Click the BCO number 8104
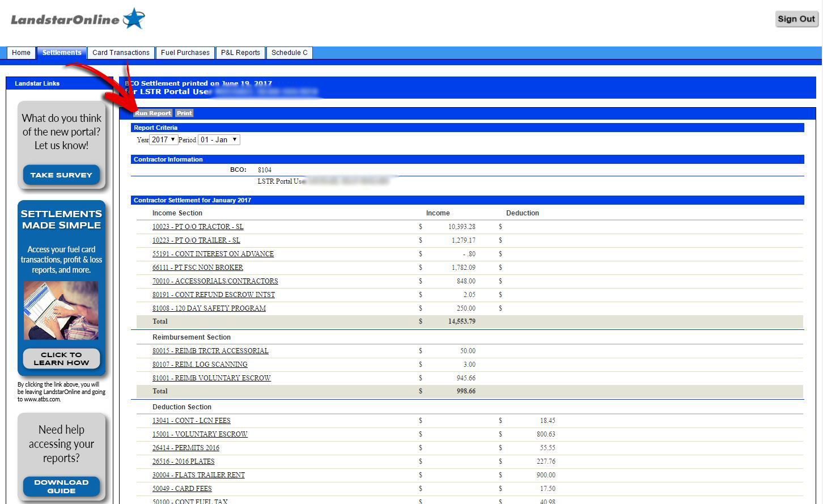 (x=265, y=170)
